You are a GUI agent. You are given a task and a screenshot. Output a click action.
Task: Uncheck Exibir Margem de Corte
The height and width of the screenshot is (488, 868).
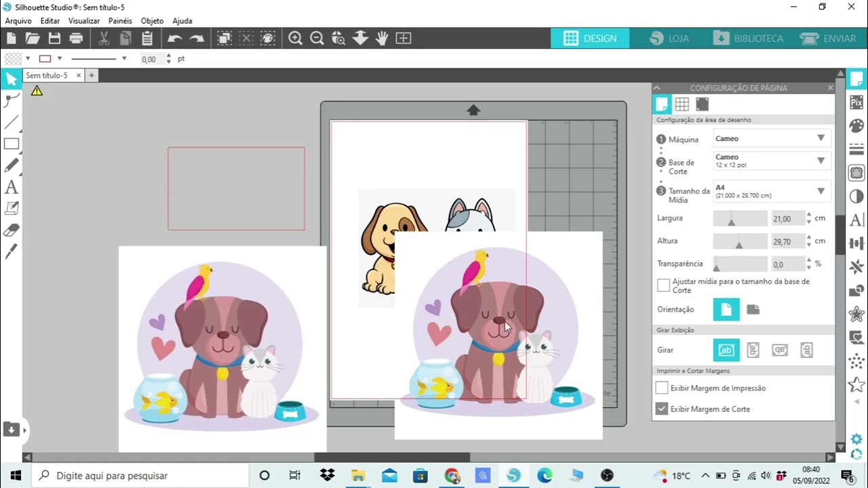662,409
